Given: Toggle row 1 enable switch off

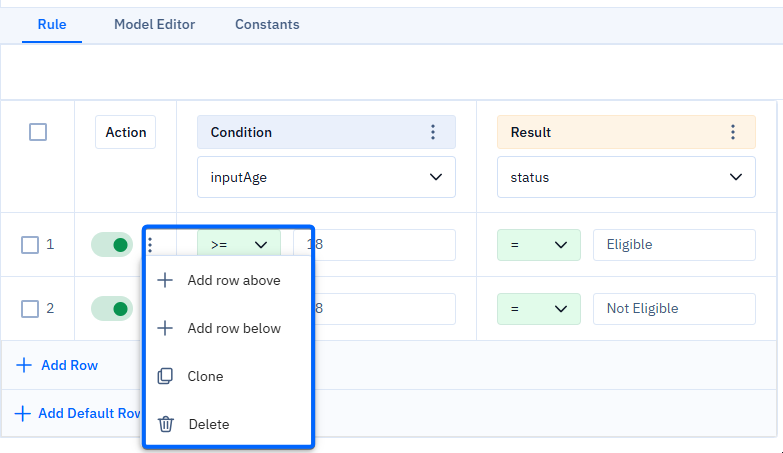Looking at the screenshot, I should [x=112, y=245].
